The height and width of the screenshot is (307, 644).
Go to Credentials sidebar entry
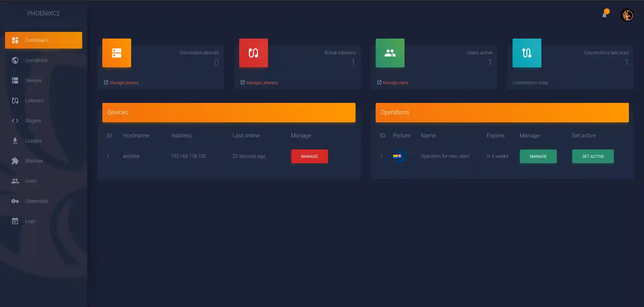click(x=44, y=201)
